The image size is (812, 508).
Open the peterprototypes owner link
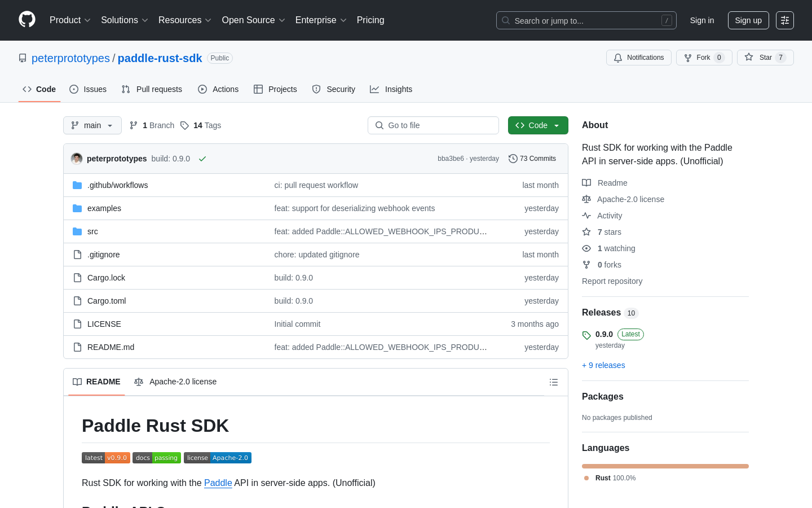tap(70, 58)
